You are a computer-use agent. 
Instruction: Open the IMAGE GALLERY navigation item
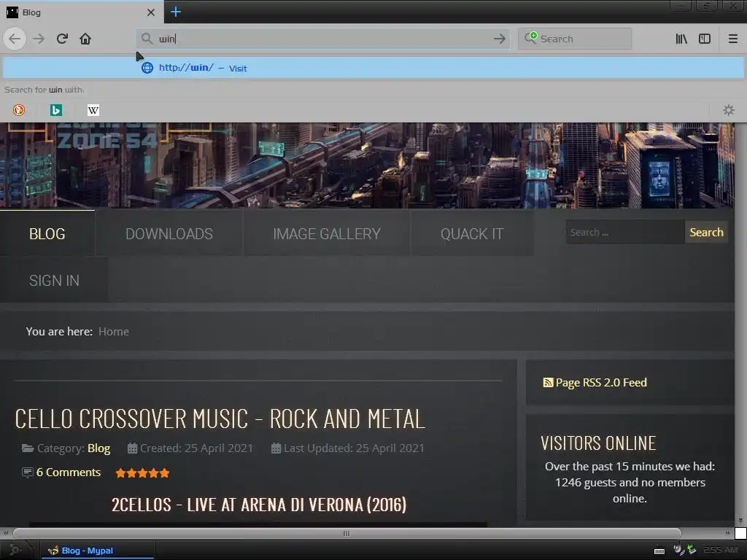pyautogui.click(x=327, y=234)
